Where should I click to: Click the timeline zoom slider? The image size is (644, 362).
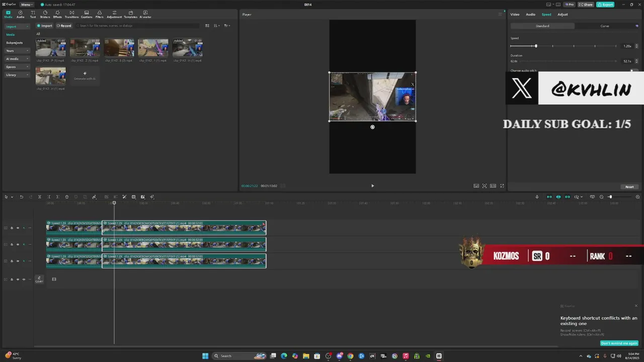pyautogui.click(x=620, y=197)
